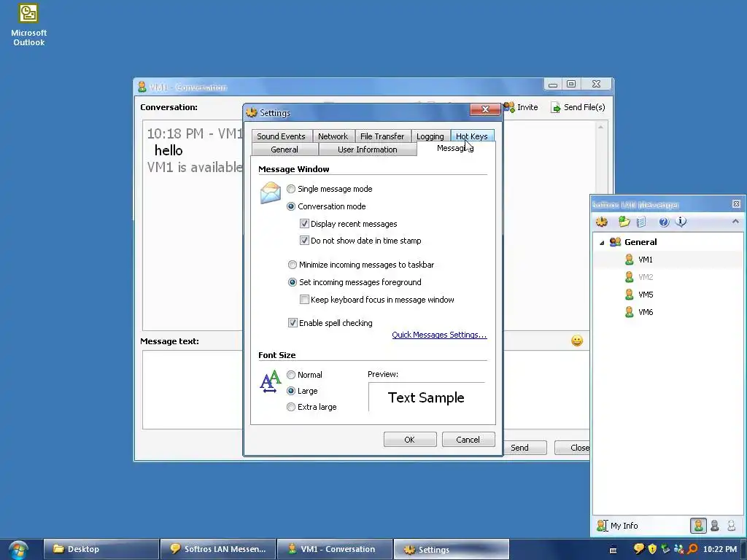This screenshot has width=747, height=560.
Task: Click system clock showing 10:22 PM
Action: 719,549
